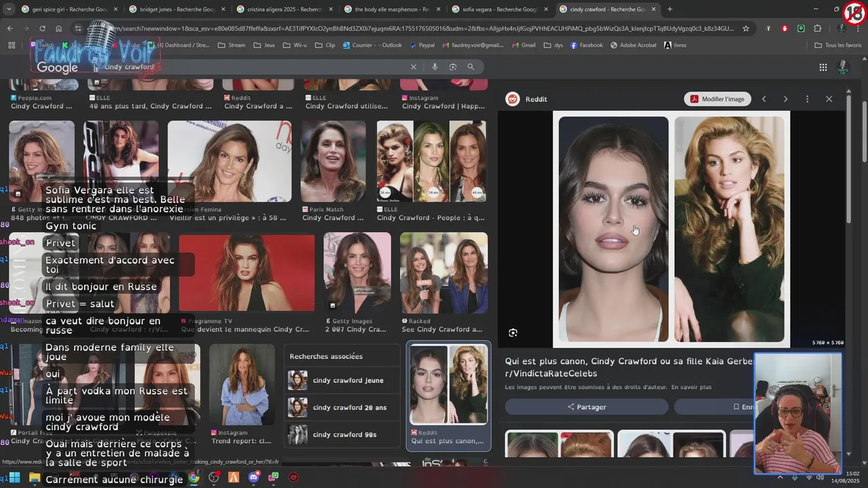Screen dimensions: 868x488
Task: Open Chrome from the taskbar
Action: 194,477
